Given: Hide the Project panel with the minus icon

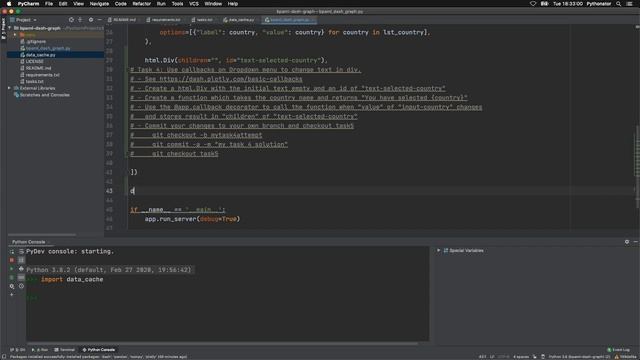Looking at the screenshot, I should click(x=99, y=20).
